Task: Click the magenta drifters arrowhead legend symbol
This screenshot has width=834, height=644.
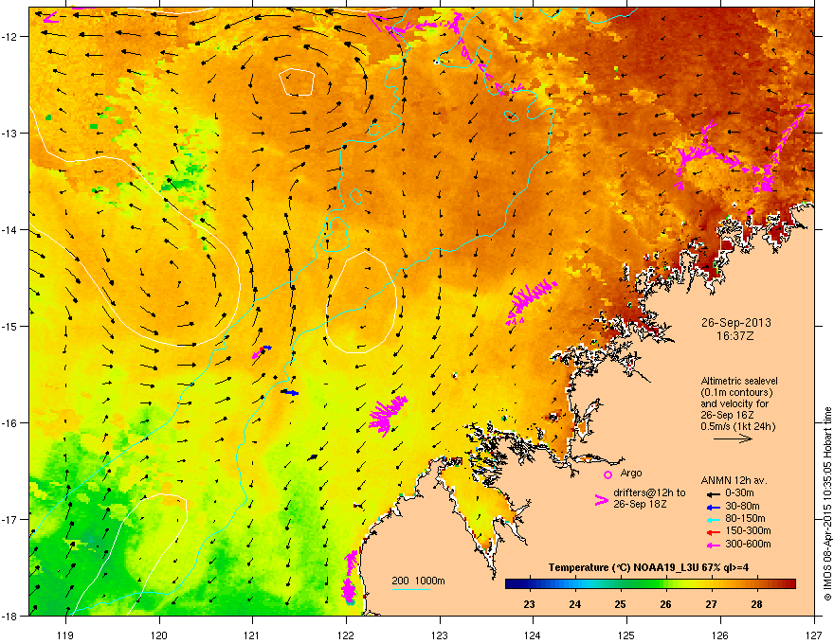Action: pyautogui.click(x=602, y=499)
